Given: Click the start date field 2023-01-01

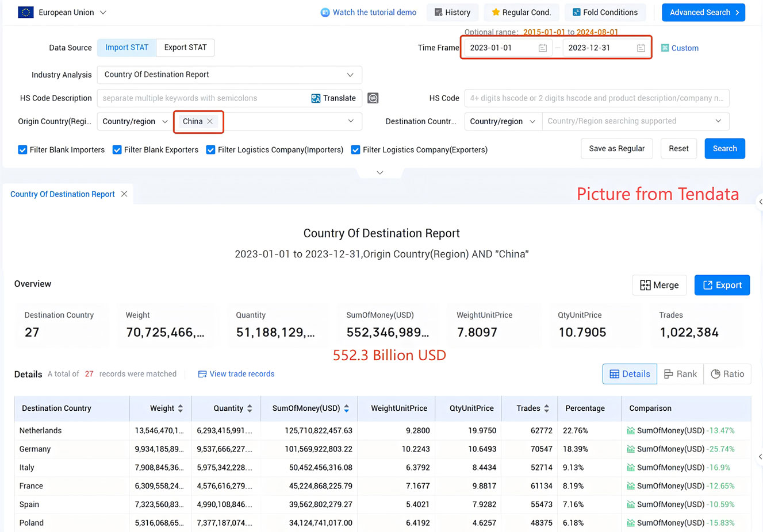Looking at the screenshot, I should tap(507, 48).
